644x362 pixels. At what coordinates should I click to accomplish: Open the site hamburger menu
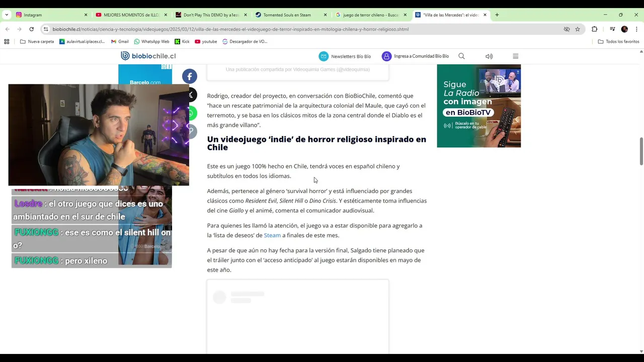tap(515, 56)
